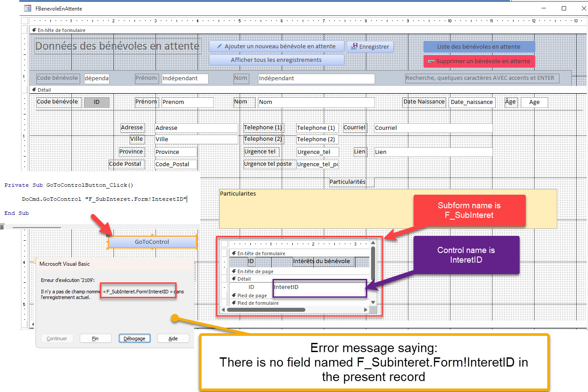Collapse the Détail section header
Image resolution: width=588 pixels, height=392 pixels.
pos(34,90)
